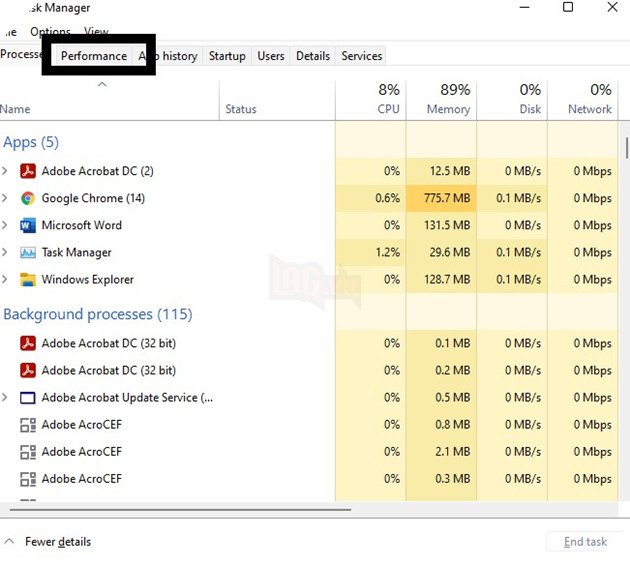Open the Processes tab
This screenshot has width=630, height=565.
21,54
